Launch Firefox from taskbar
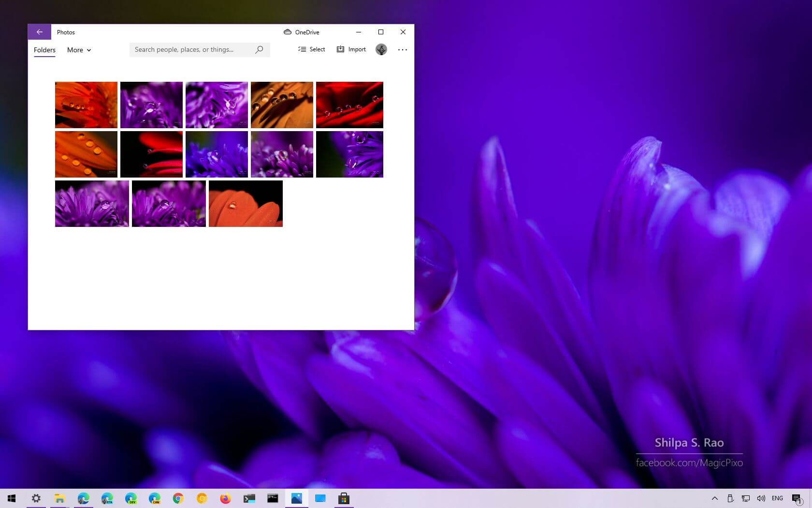This screenshot has height=508, width=812. (225, 498)
